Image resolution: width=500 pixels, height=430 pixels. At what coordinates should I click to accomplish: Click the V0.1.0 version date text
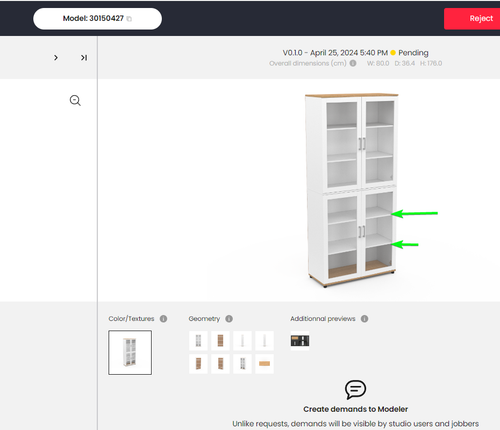pyautogui.click(x=335, y=53)
